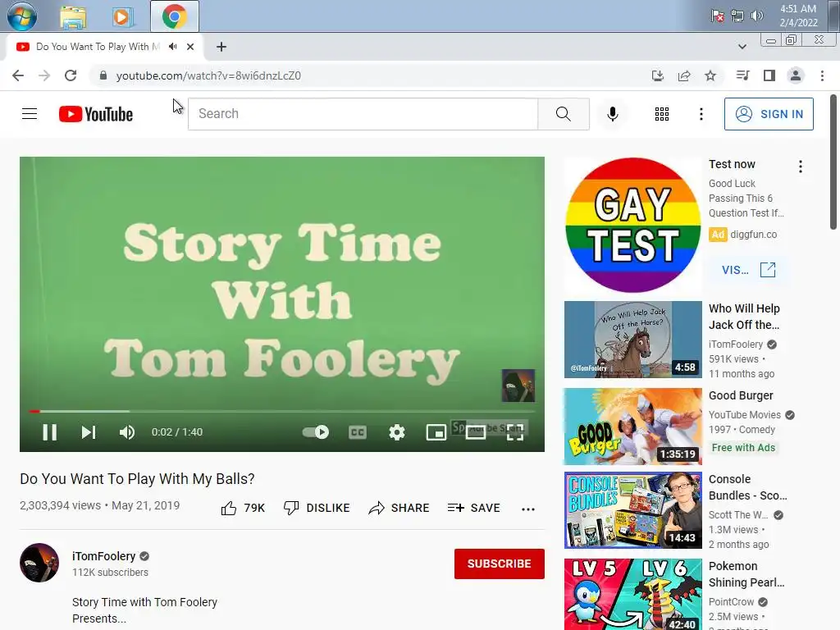This screenshot has height=630, width=840.
Task: Open Story Time with Tom Foolery description
Action: pos(144,610)
